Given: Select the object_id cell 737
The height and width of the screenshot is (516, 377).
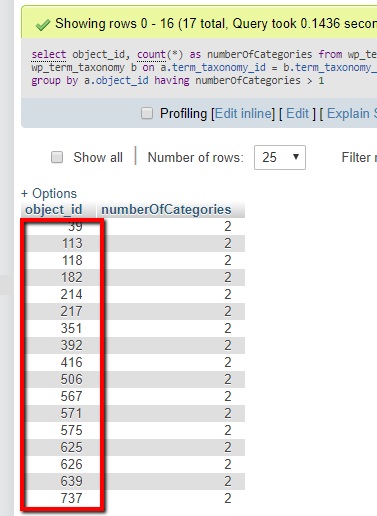Looking at the screenshot, I should 72,498.
